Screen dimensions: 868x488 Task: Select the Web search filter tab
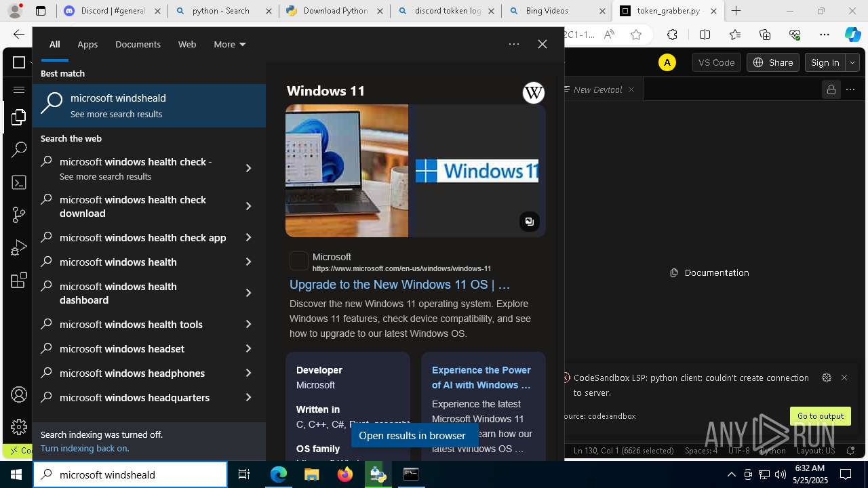pyautogui.click(x=187, y=44)
